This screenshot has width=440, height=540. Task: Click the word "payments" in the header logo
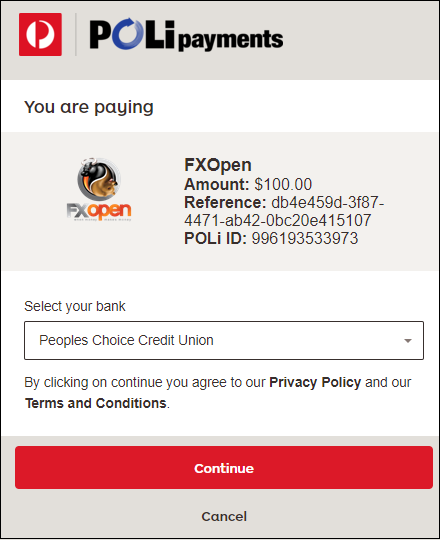[x=231, y=40]
